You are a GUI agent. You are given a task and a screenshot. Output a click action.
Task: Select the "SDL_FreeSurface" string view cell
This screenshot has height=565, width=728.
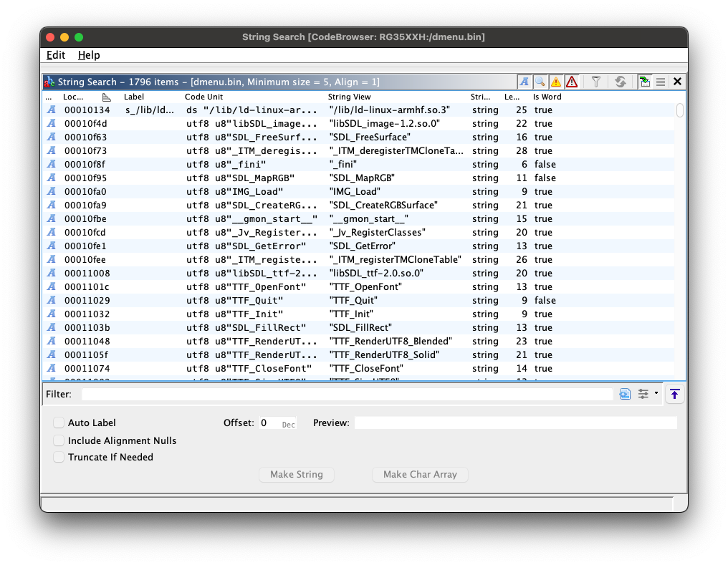[x=370, y=137]
